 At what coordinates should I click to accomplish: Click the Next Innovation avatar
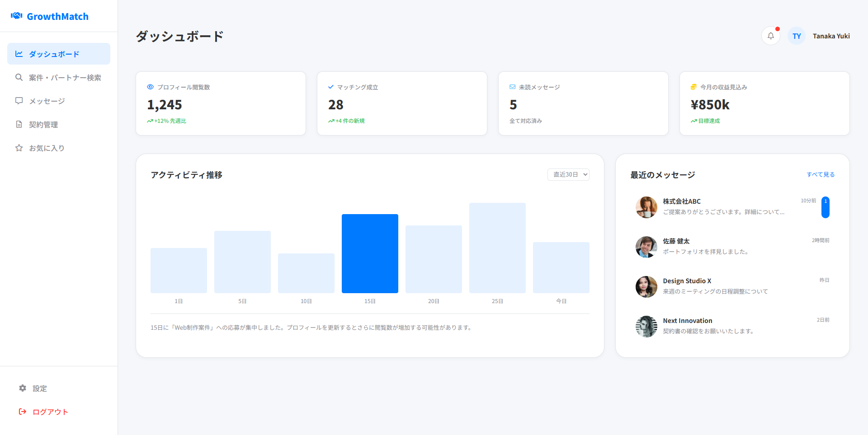coord(646,327)
